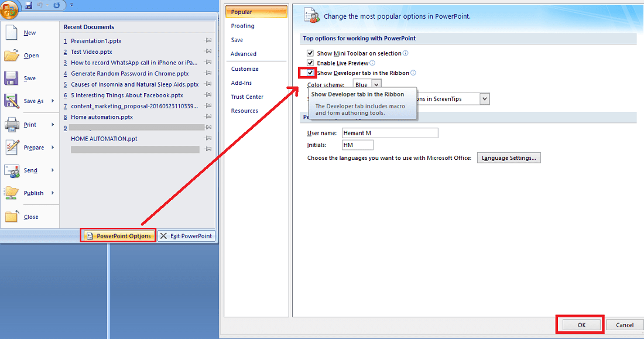The image size is (644, 339).
Task: Click the New document icon
Action: click(x=12, y=32)
